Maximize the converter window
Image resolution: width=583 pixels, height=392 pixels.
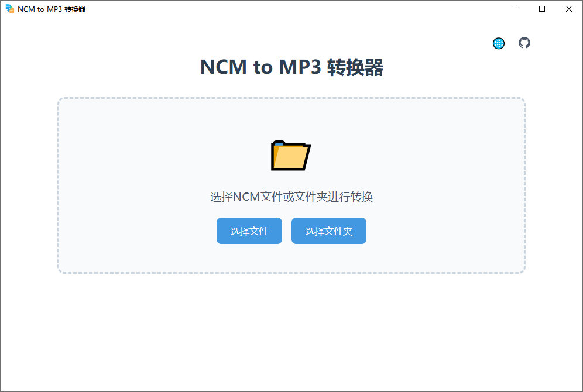click(541, 9)
